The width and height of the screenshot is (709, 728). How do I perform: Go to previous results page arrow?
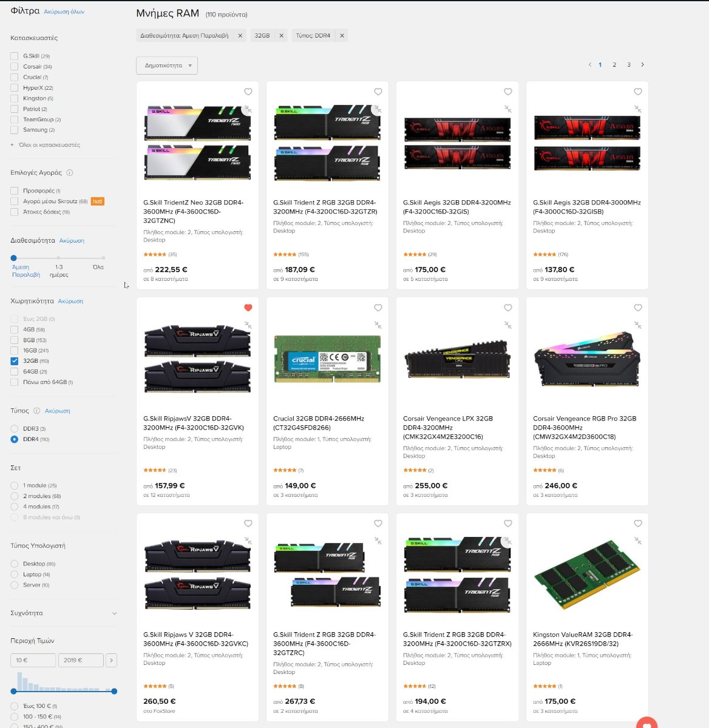tap(589, 64)
